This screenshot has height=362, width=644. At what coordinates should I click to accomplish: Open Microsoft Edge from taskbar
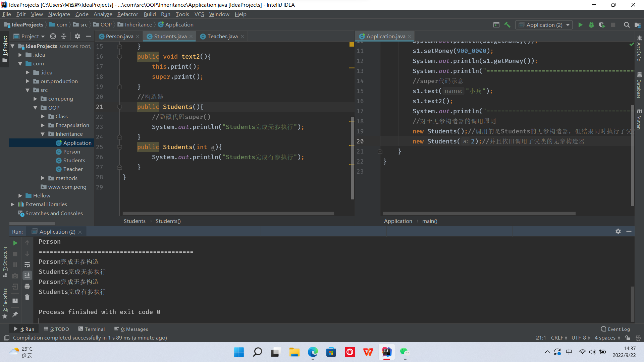[313, 352]
